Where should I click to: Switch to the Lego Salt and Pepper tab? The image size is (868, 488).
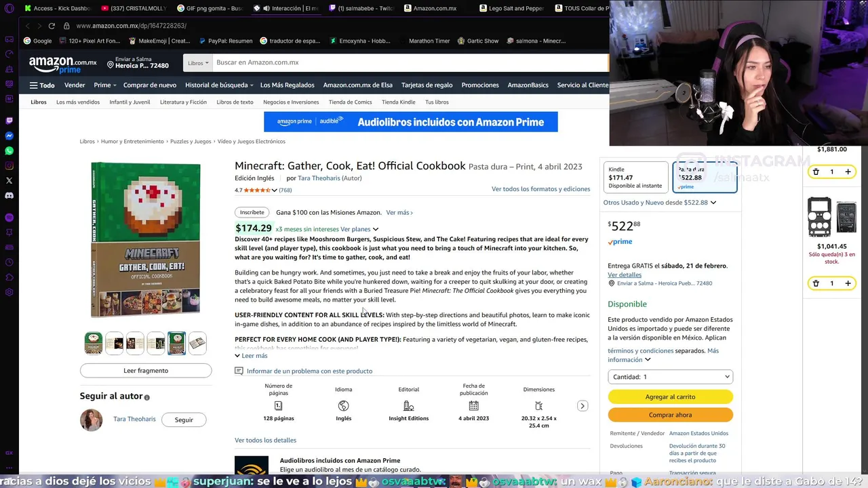pyautogui.click(x=511, y=8)
